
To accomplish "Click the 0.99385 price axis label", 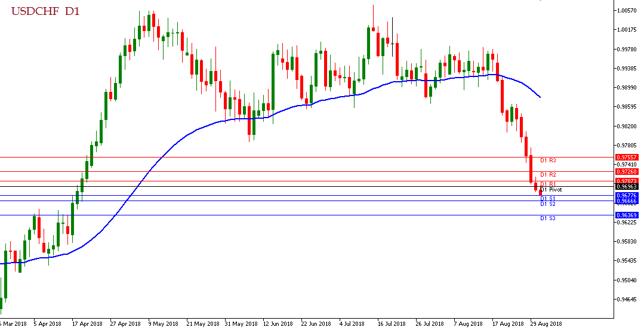I will (x=627, y=68).
